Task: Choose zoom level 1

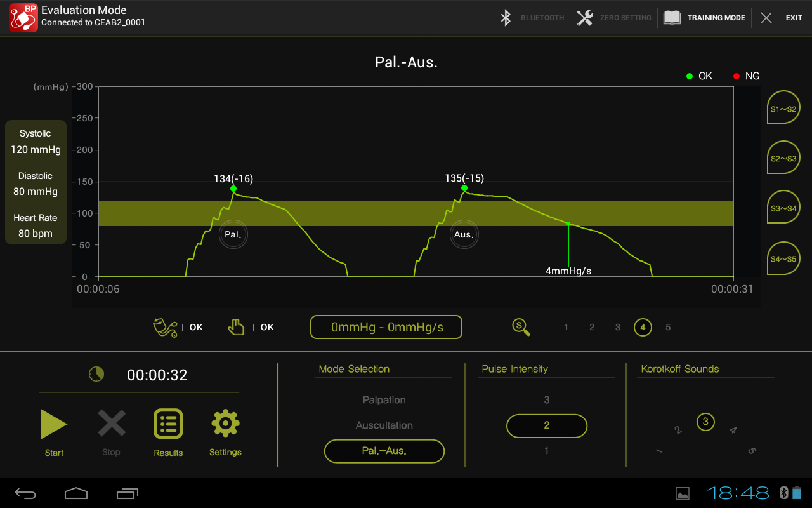Action: 566,328
